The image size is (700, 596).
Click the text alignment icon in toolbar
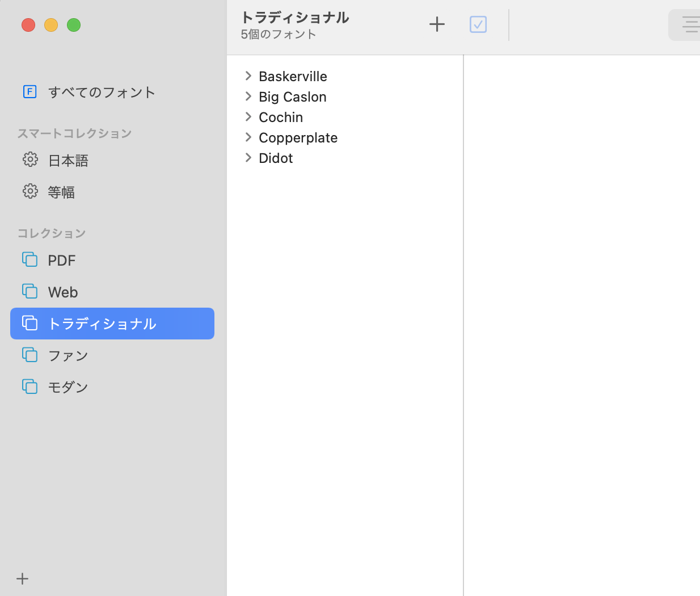tap(689, 25)
